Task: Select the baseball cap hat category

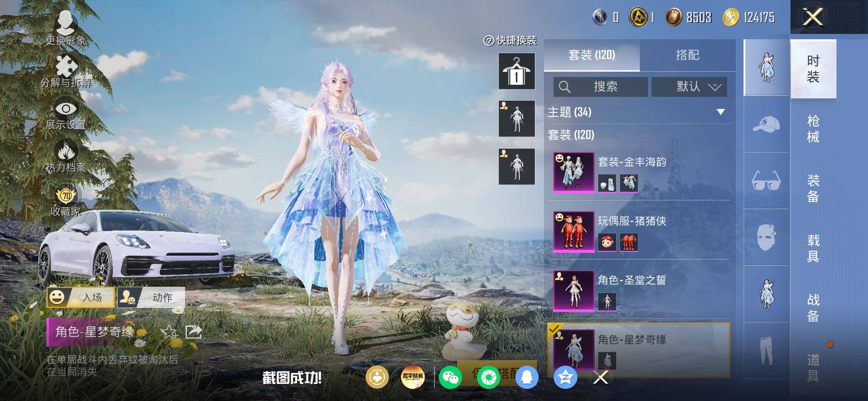Action: click(x=766, y=124)
